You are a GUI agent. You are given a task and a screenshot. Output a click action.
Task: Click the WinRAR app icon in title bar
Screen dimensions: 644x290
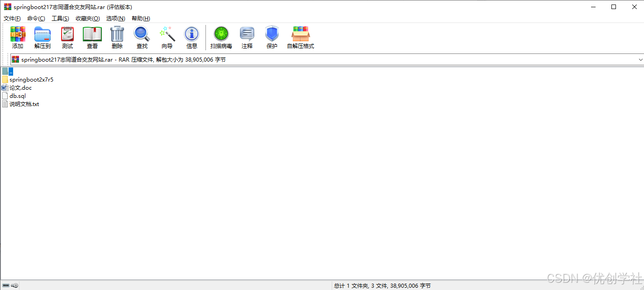(x=8, y=7)
